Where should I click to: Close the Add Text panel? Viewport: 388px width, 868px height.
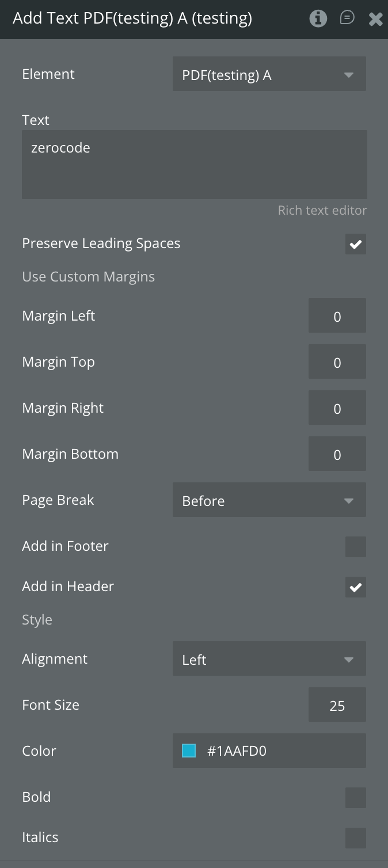click(x=375, y=19)
